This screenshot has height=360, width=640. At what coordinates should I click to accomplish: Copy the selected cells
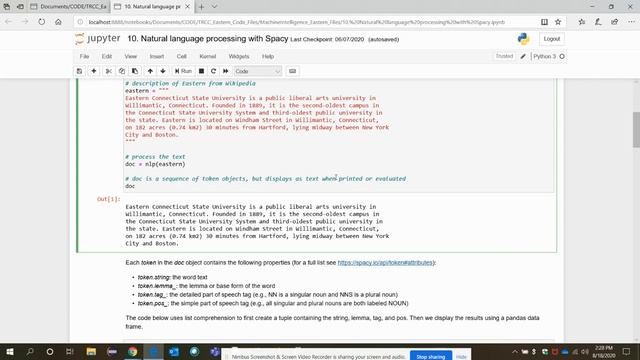122,71
